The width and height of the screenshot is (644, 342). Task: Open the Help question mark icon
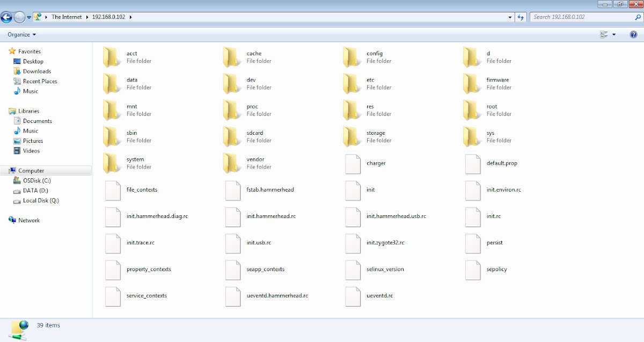(x=633, y=34)
